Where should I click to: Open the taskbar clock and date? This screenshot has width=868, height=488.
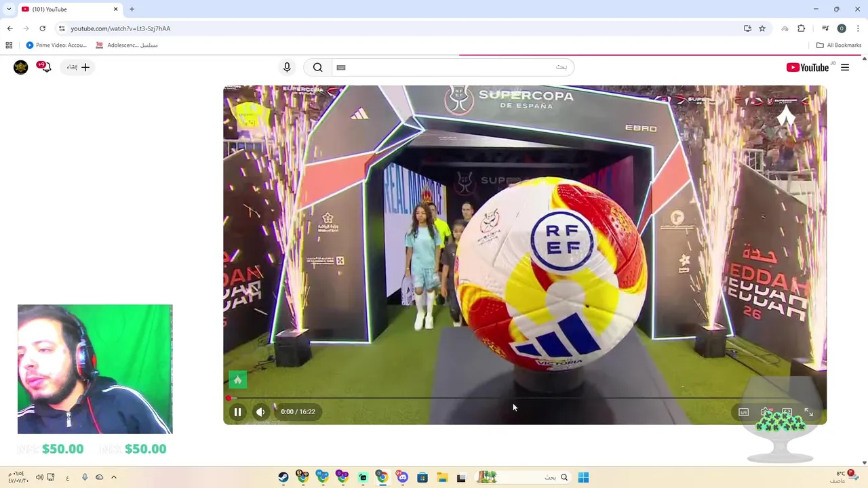[18, 477]
